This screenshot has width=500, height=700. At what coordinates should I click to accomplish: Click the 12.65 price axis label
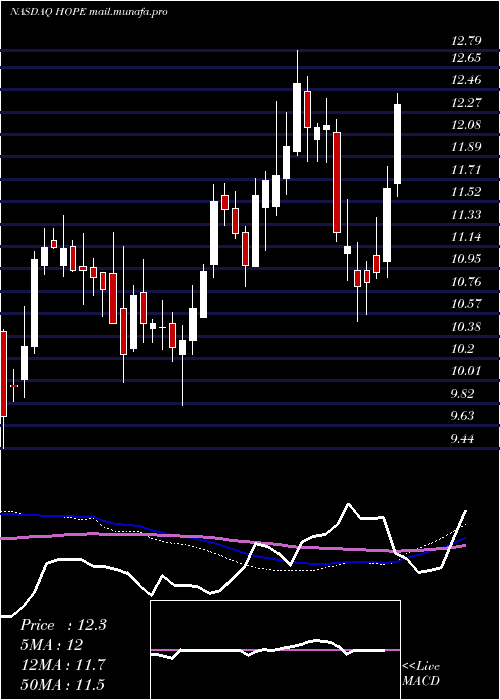tap(466, 58)
